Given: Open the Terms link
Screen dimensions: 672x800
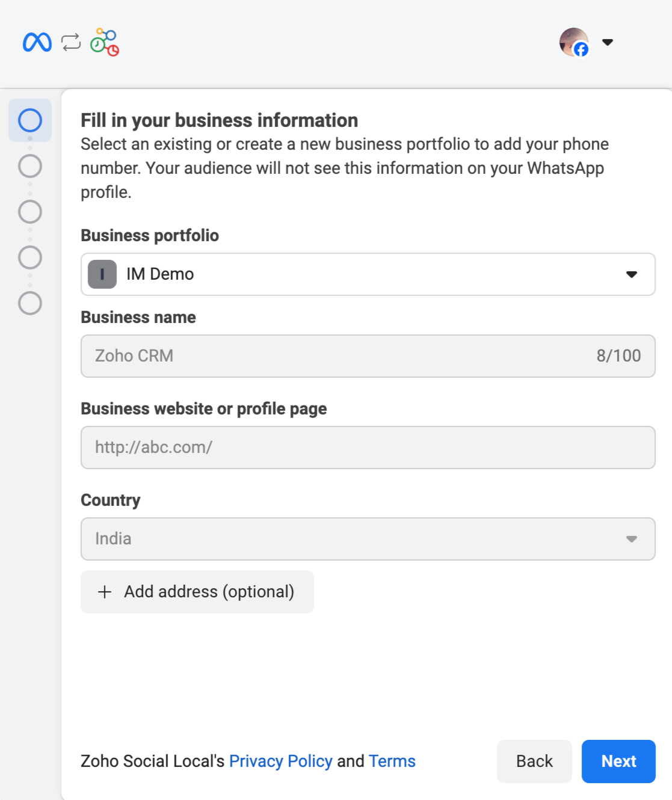Looking at the screenshot, I should [392, 762].
